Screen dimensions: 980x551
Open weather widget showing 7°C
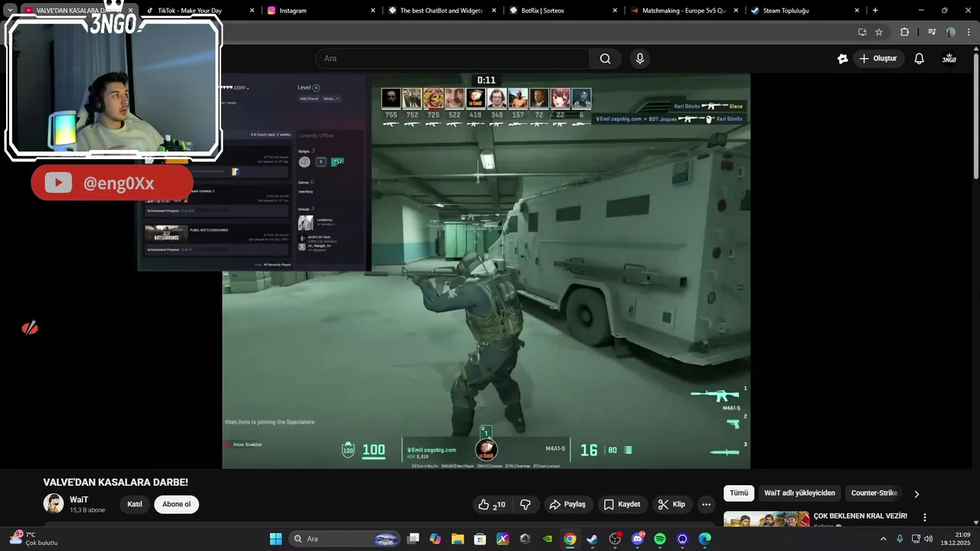[32, 539]
